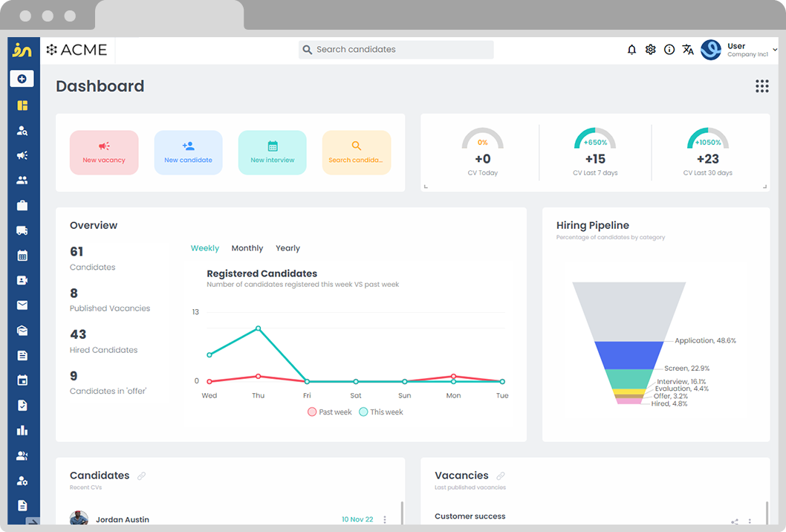This screenshot has width=786, height=532.
Task: Click the bar chart reports icon in sidebar
Action: click(22, 430)
